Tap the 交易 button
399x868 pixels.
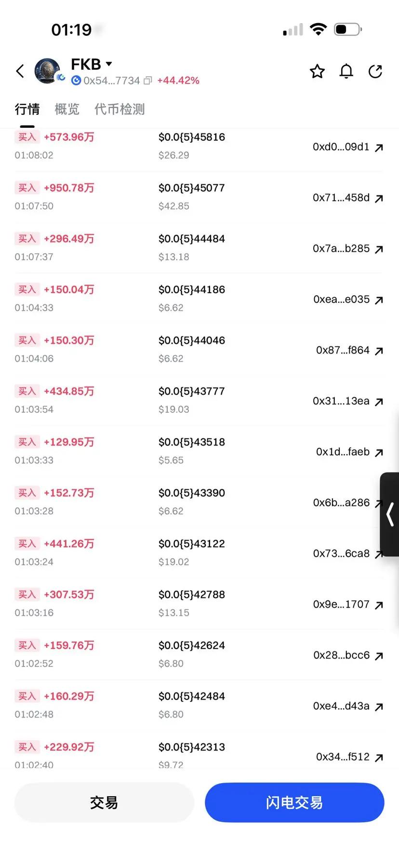(x=104, y=802)
